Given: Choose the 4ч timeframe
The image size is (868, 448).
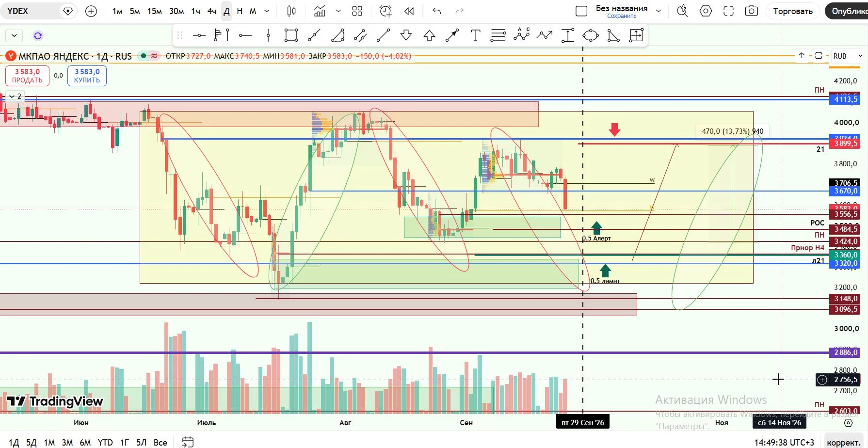Looking at the screenshot, I should tap(212, 11).
